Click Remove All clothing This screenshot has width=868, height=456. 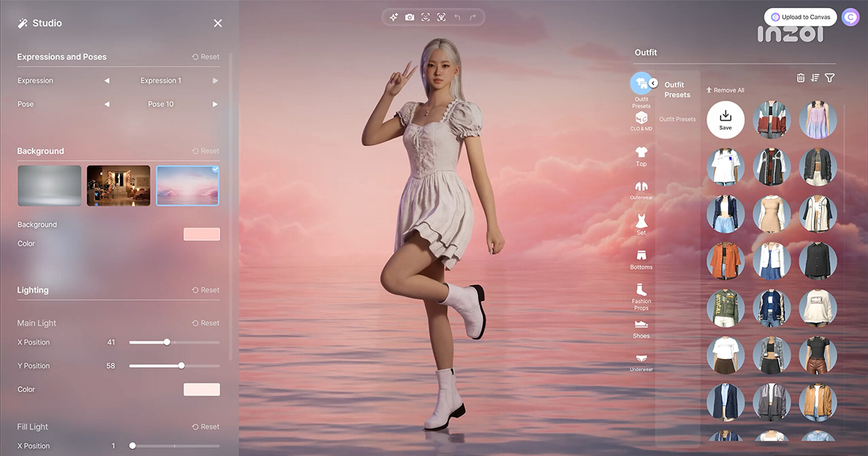click(x=725, y=90)
